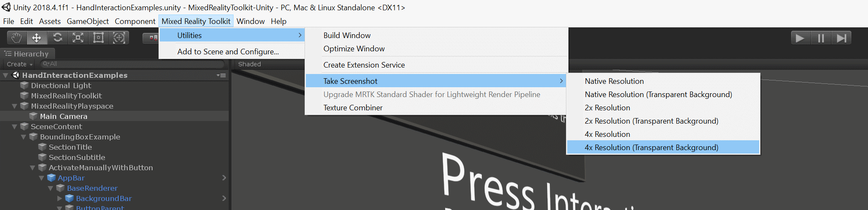Select Native Resolution screenshot option

tap(614, 81)
